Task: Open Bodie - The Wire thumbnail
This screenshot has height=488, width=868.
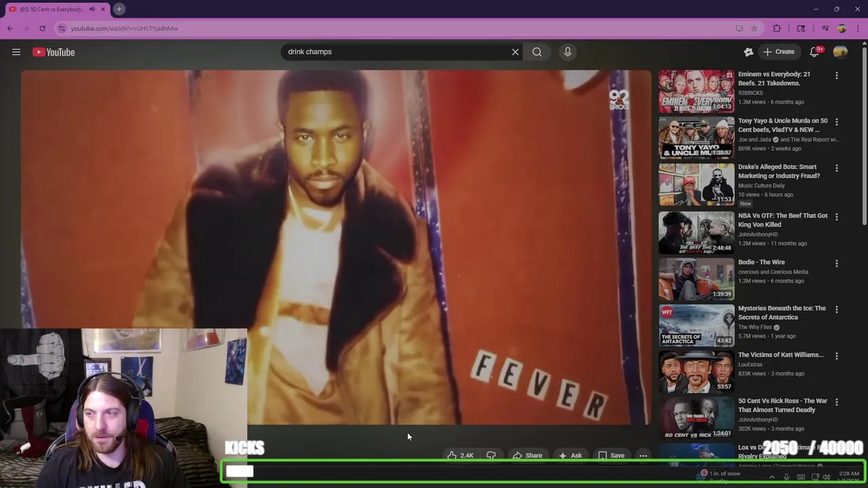Action: (x=696, y=279)
